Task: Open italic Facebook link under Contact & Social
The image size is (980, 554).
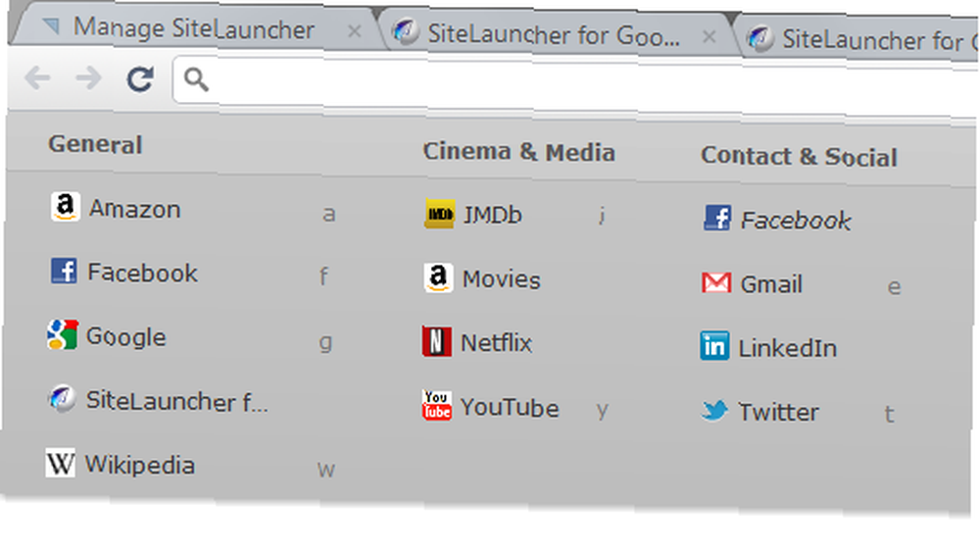Action: [796, 221]
